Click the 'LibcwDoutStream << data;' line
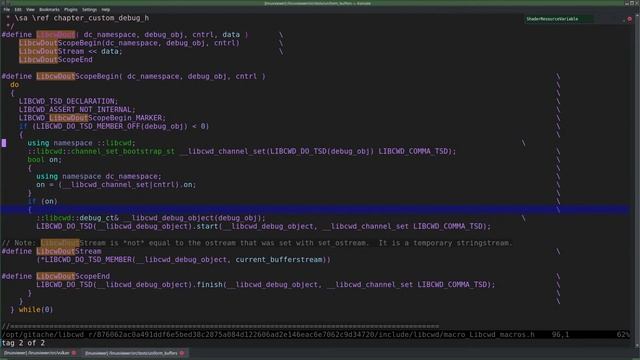The width and height of the screenshot is (640, 360). (x=71, y=51)
